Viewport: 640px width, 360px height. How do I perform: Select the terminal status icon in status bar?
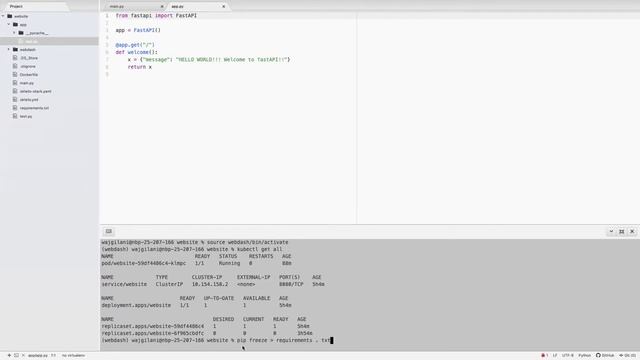[x=16, y=356]
